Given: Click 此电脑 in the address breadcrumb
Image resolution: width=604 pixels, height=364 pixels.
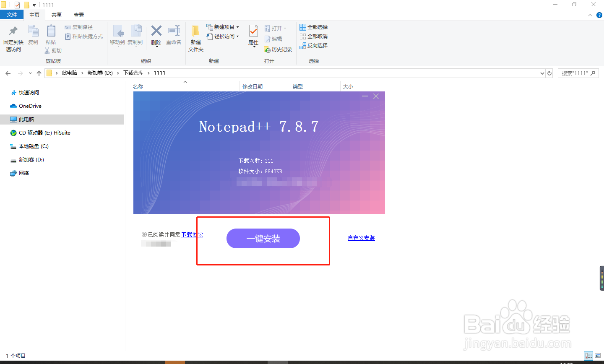Looking at the screenshot, I should click(x=70, y=73).
